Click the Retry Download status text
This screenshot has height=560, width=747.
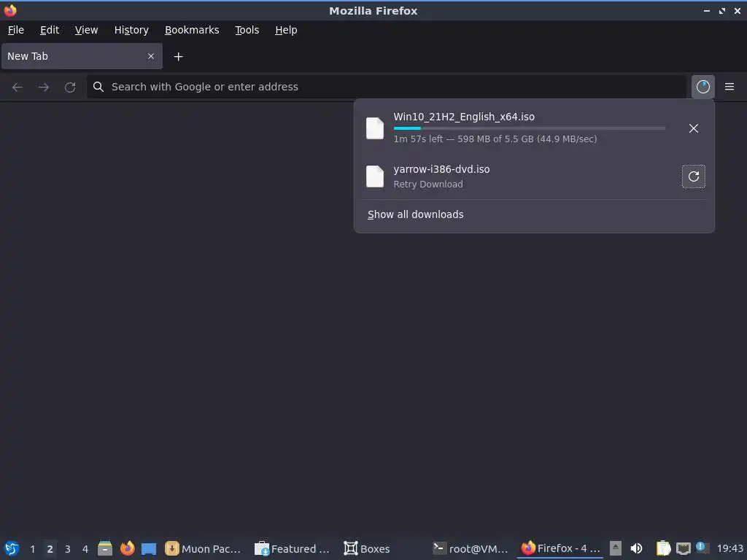[x=428, y=184]
